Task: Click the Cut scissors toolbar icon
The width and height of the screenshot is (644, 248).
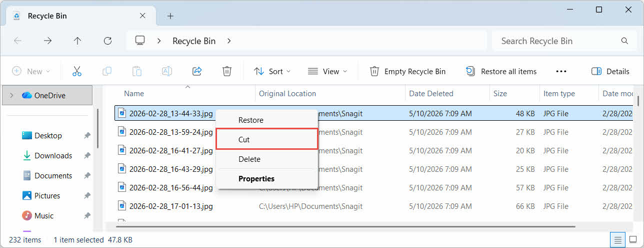Action: 76,71
